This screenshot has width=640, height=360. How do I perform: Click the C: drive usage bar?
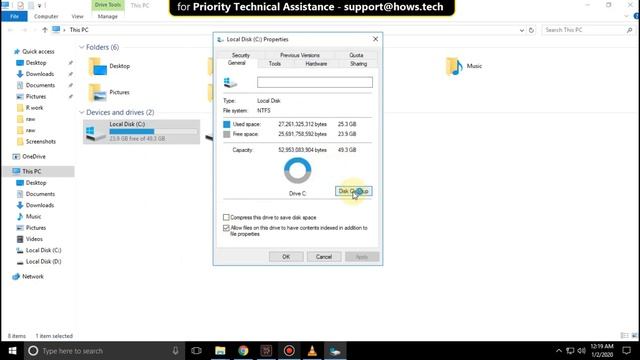pos(153,131)
